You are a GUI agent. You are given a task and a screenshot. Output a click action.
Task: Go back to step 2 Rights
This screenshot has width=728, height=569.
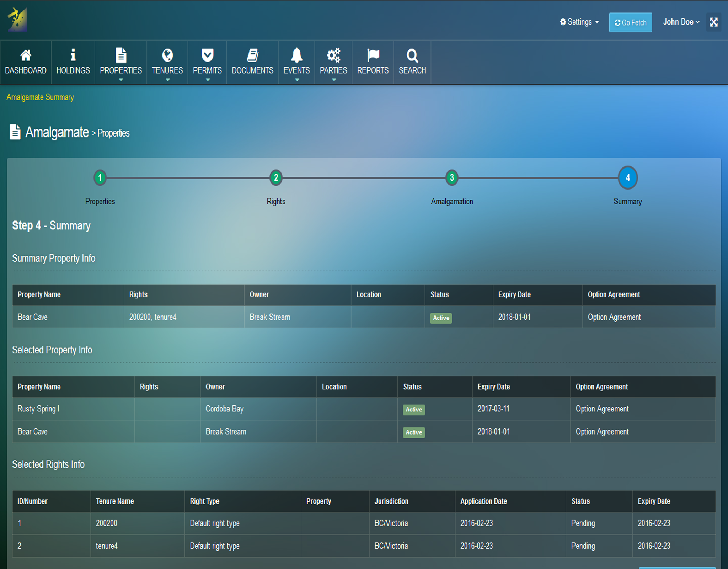pos(276,178)
